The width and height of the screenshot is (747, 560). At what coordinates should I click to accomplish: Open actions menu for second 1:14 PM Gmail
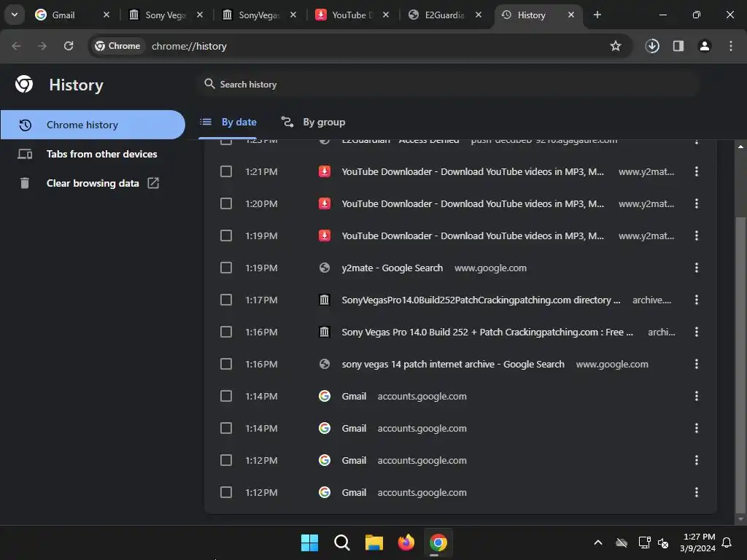point(697,428)
